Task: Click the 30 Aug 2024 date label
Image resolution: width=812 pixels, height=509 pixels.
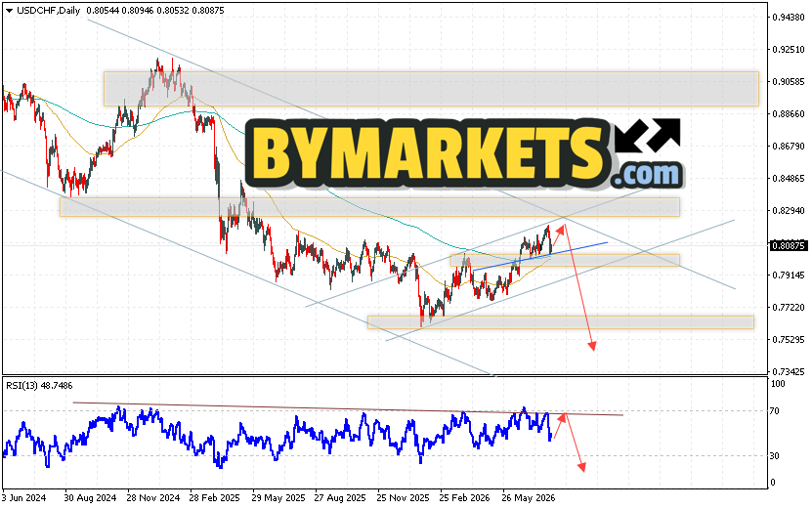Action: coord(90,498)
